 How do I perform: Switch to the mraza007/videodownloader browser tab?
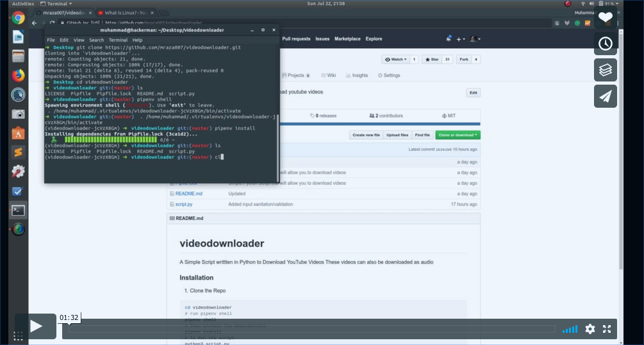(63, 13)
